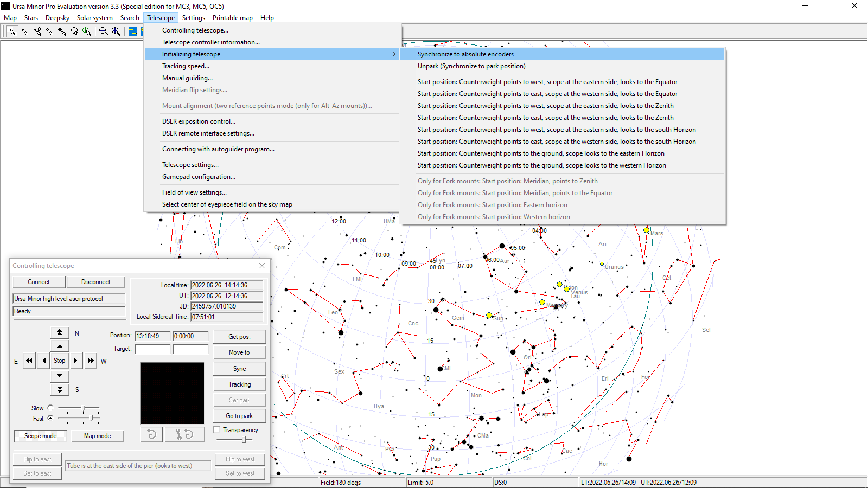
Task: Open Telescope controller information...
Action: coord(272,42)
